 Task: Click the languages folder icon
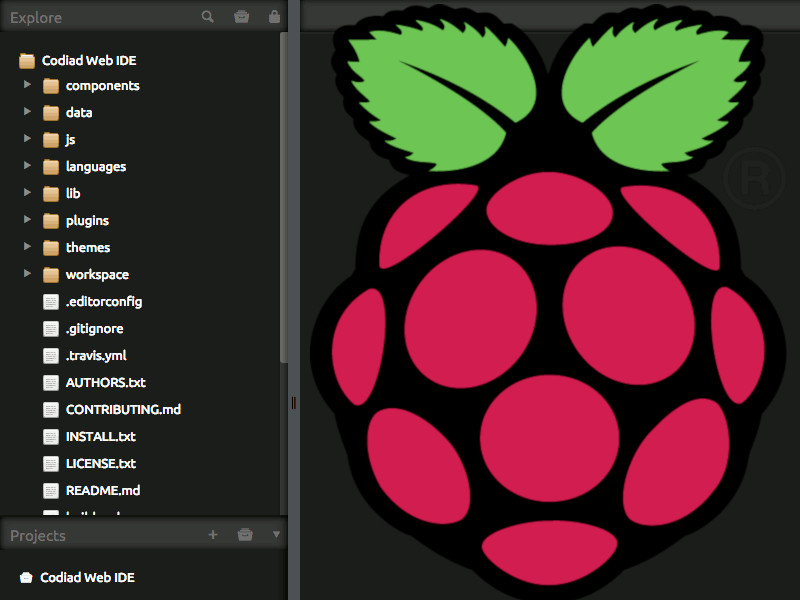51,167
